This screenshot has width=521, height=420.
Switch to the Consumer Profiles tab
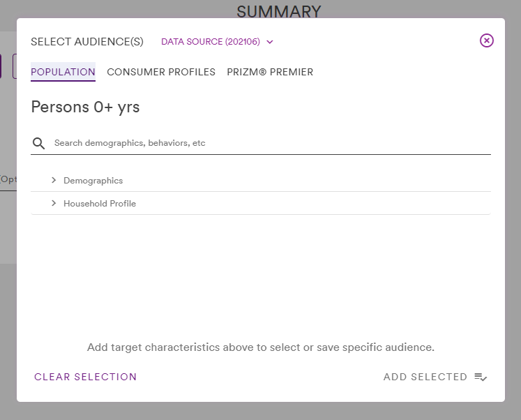(161, 72)
